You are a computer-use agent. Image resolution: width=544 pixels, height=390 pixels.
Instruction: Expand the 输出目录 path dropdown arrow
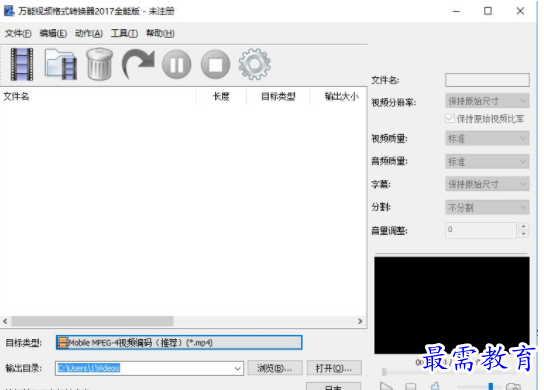[238, 368]
